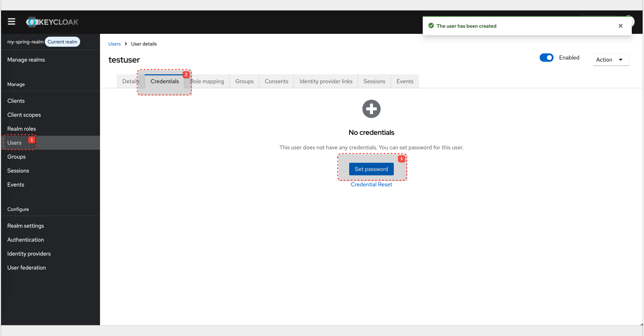Switch to the Details tab
Viewport: 644px width, 336px height.
pyautogui.click(x=131, y=81)
